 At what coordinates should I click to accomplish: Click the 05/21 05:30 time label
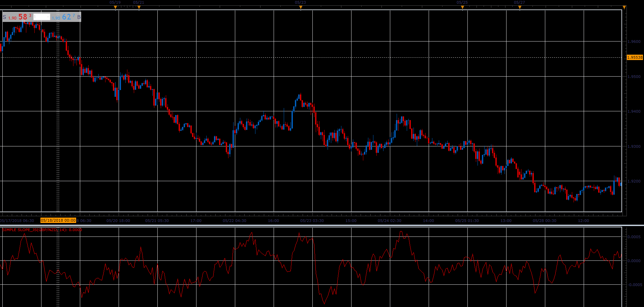[157, 221]
